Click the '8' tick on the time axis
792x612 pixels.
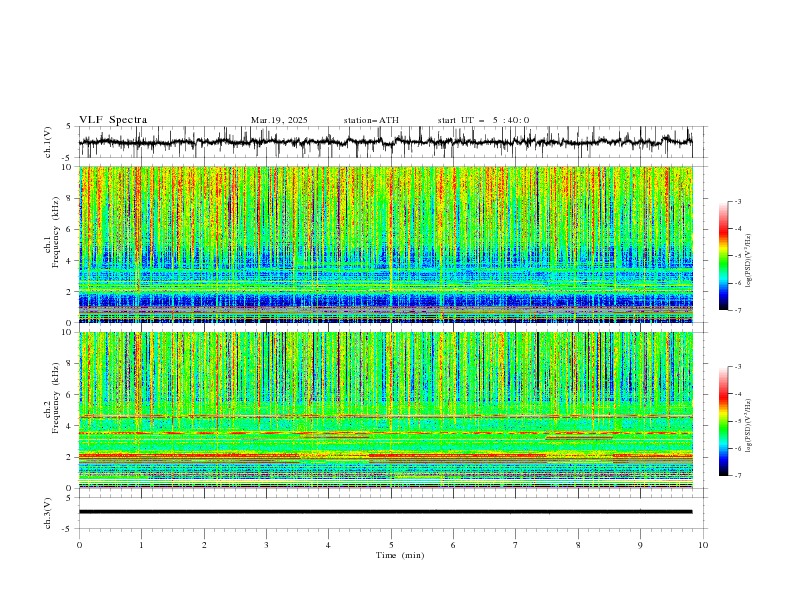578,545
